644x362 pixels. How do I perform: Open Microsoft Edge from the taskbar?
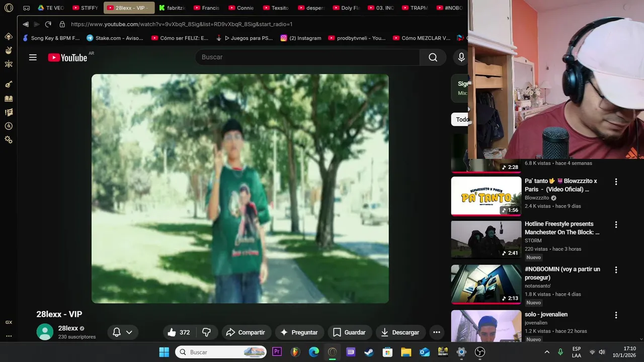(314, 352)
